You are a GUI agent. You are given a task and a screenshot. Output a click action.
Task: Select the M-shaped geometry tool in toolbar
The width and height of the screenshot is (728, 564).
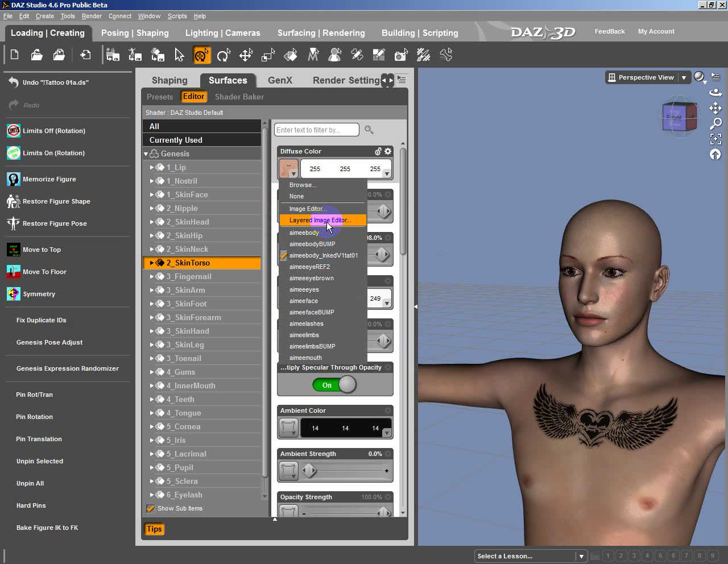tap(313, 55)
